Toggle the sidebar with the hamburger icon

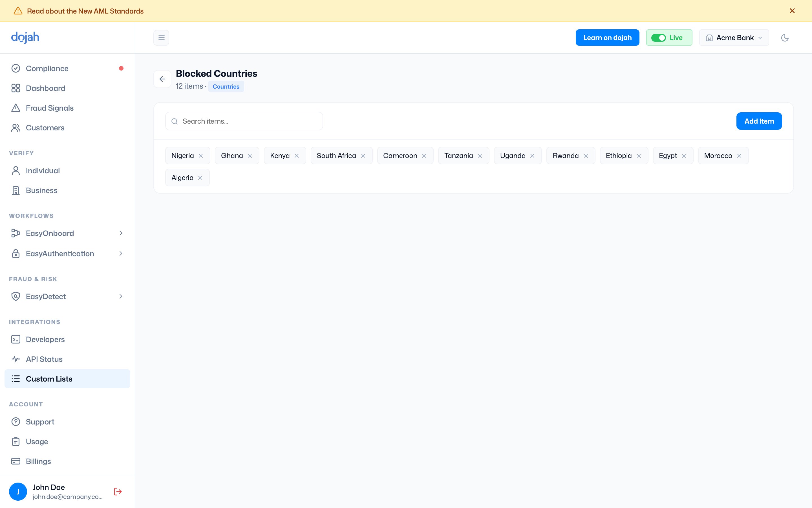coord(161,38)
